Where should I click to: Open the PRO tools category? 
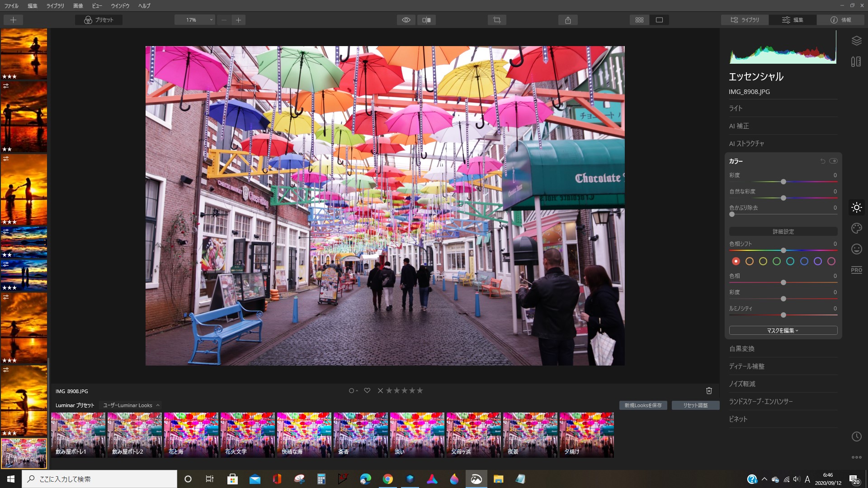(856, 270)
